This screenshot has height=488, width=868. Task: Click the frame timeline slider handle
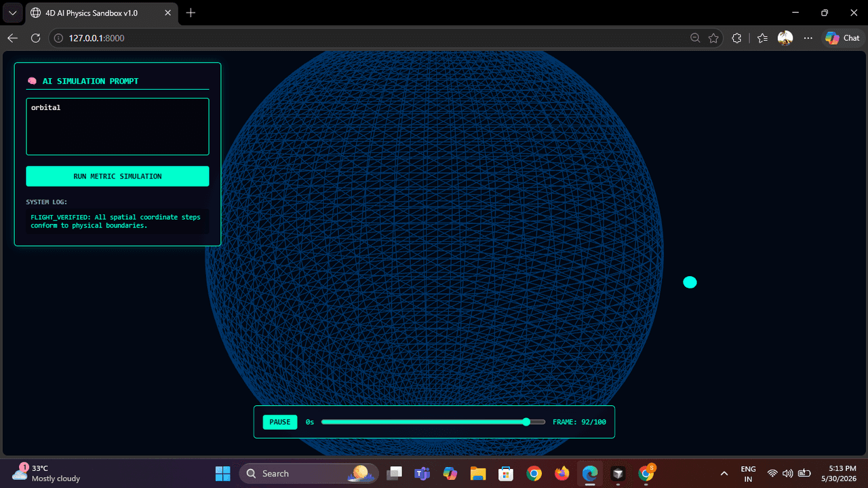click(526, 422)
